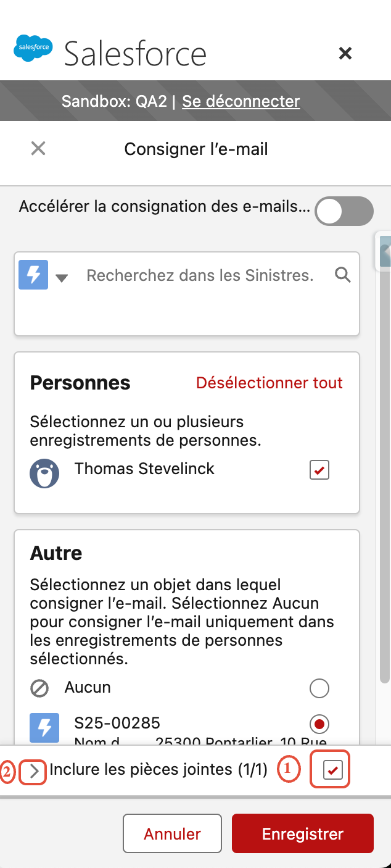Click Thomas Stevelinck's avatar icon

tap(44, 473)
